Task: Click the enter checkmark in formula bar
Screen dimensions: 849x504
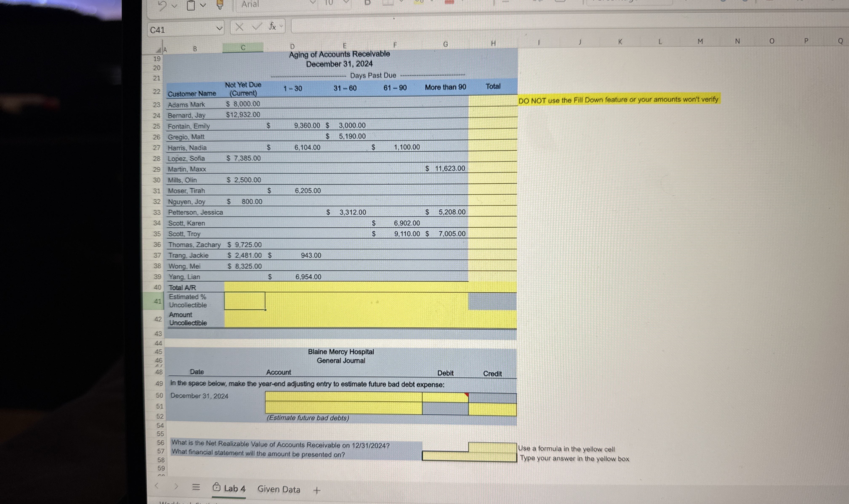Action: (257, 27)
